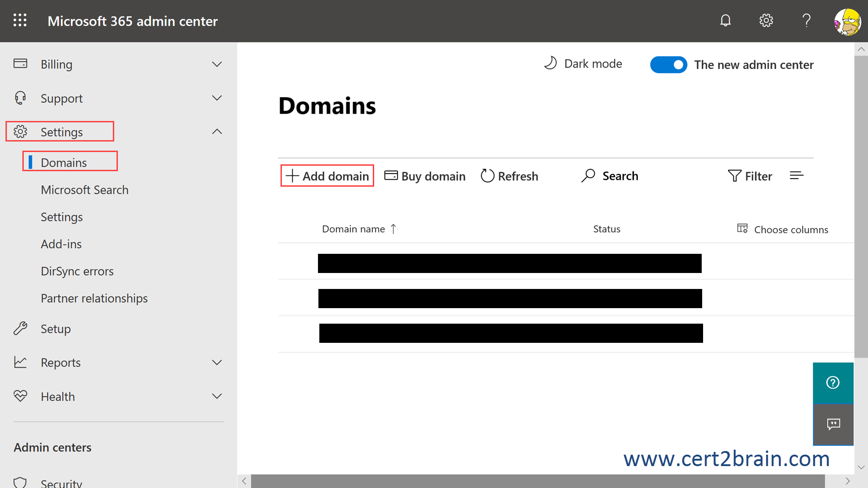
Task: Refresh the domains list
Action: [x=509, y=176]
